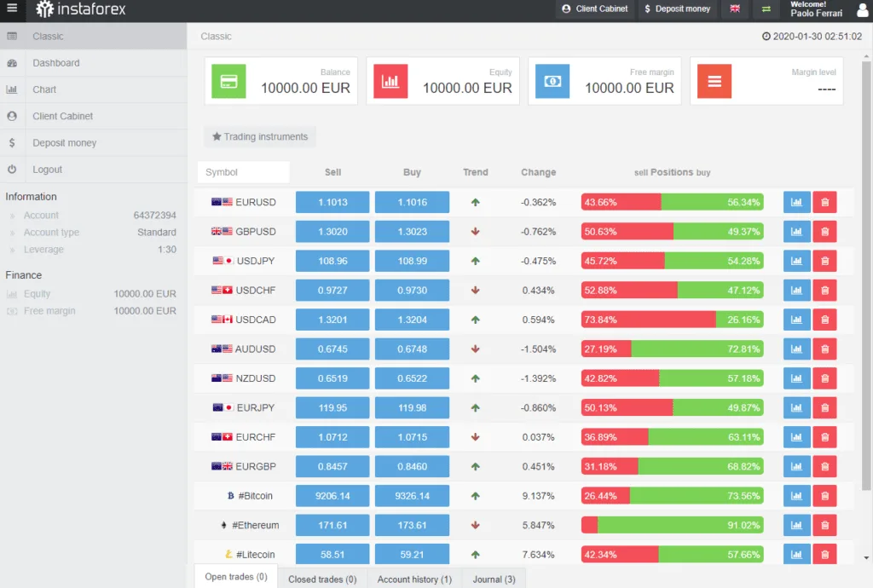
Task: Open the hamburger menu icon
Action: pos(12,9)
